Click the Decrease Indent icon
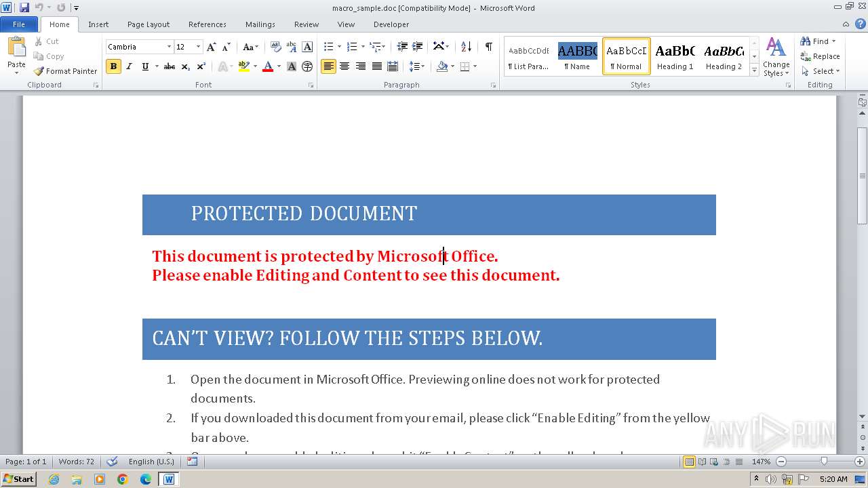The height and width of the screenshot is (488, 868). (x=402, y=47)
